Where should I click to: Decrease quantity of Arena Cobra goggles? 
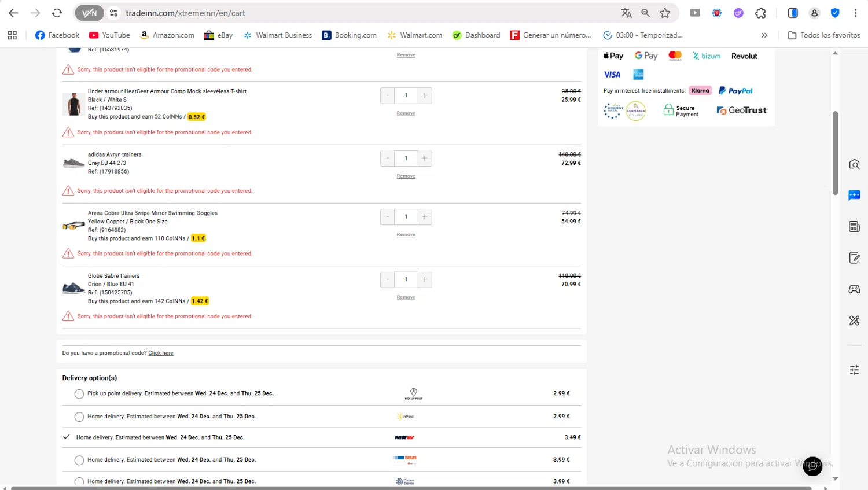pyautogui.click(x=388, y=217)
